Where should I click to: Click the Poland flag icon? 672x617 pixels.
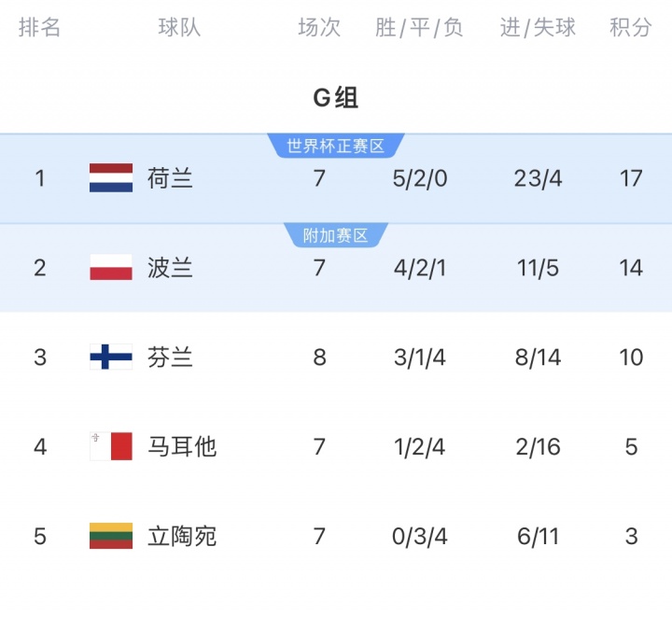coord(110,268)
